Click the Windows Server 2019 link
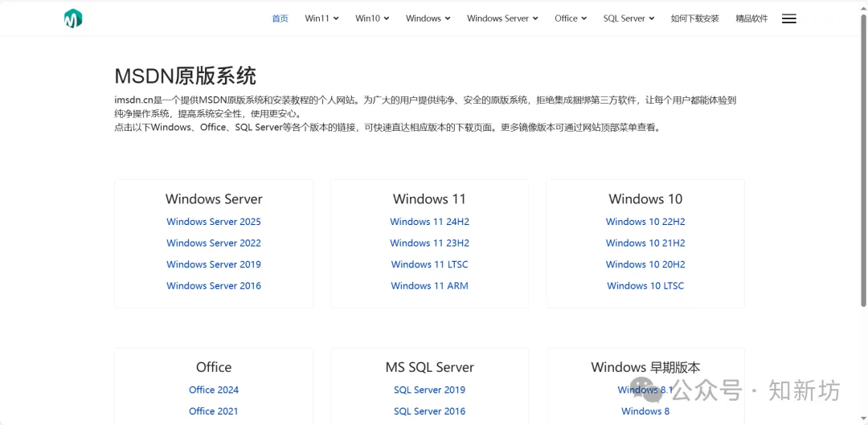This screenshot has height=425, width=868. tap(214, 264)
